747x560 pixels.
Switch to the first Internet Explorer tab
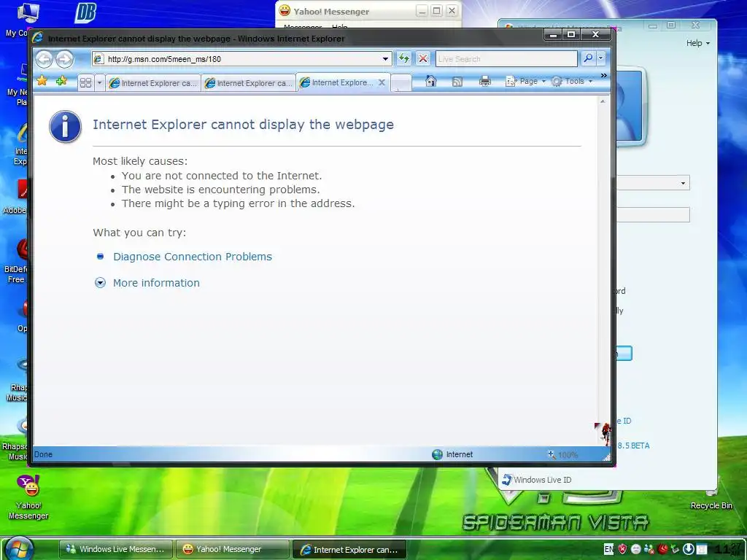153,83
